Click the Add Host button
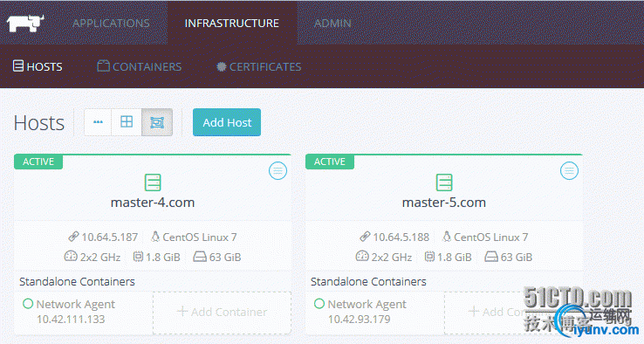 click(227, 122)
